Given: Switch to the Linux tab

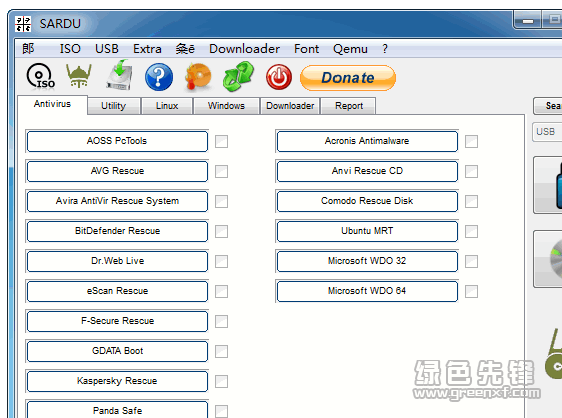Looking at the screenshot, I should click(167, 106).
